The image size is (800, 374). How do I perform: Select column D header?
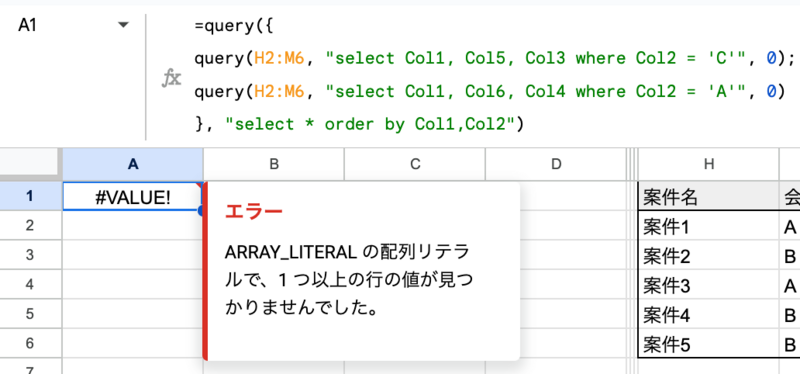556,164
